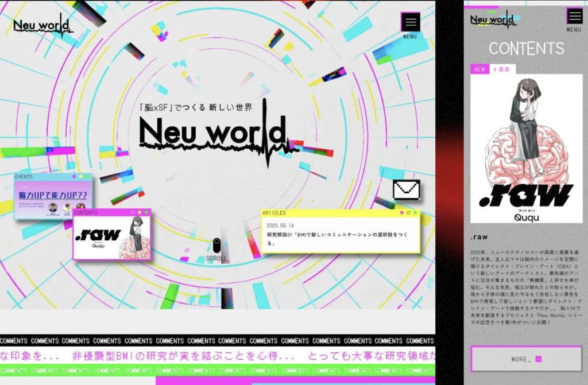Click the ARTICLES window title bar label
The width and height of the screenshot is (588, 385).
point(274,213)
